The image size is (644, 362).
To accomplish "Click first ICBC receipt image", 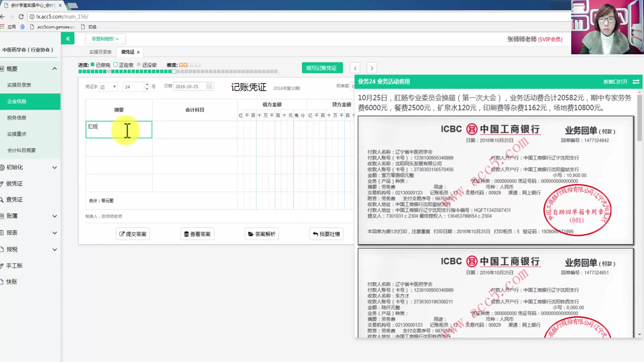I will coord(496,180).
